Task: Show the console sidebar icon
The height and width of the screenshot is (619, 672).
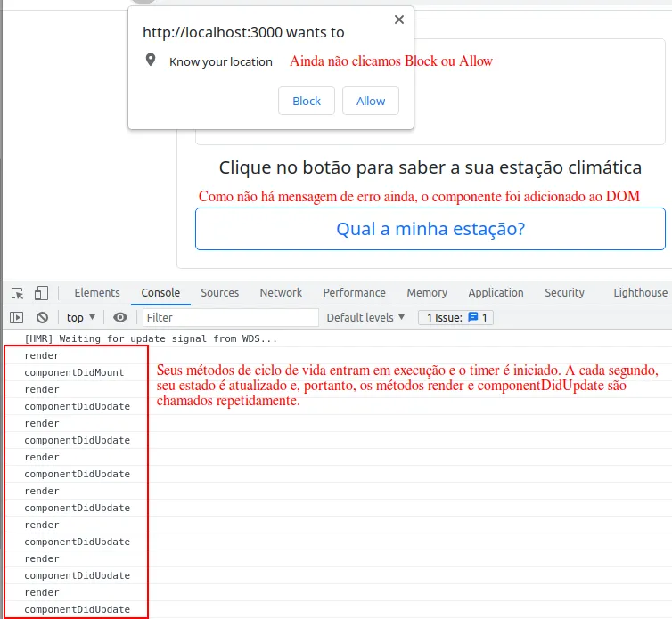Action: (x=16, y=317)
